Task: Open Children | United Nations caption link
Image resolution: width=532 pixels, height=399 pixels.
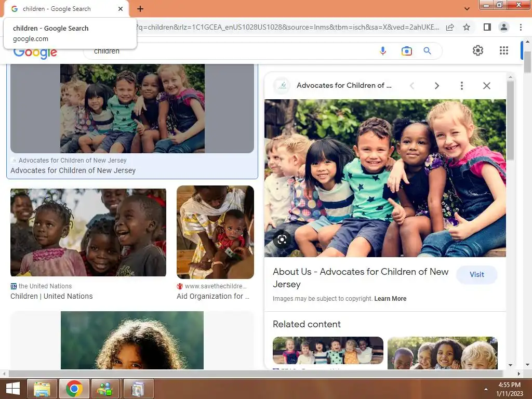Action: 51,296
